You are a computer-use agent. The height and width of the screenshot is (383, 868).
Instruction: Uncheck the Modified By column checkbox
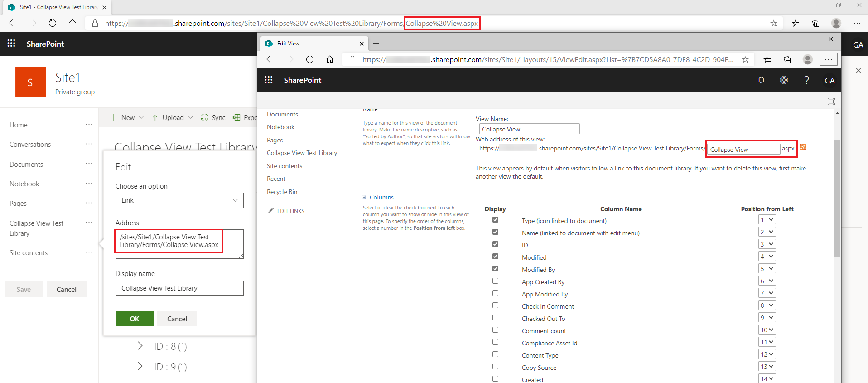(x=495, y=269)
